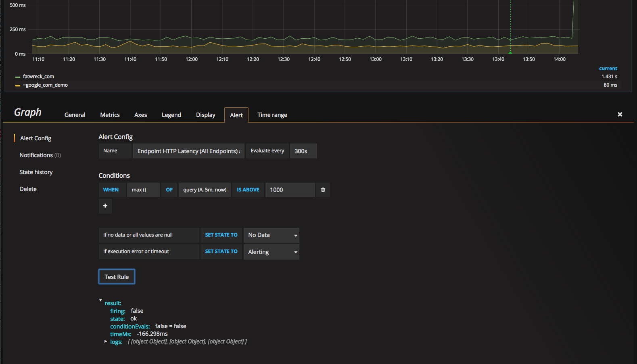Viewport: 637px width, 364px height.
Task: Open the No Data state dropdown
Action: pyautogui.click(x=272, y=235)
